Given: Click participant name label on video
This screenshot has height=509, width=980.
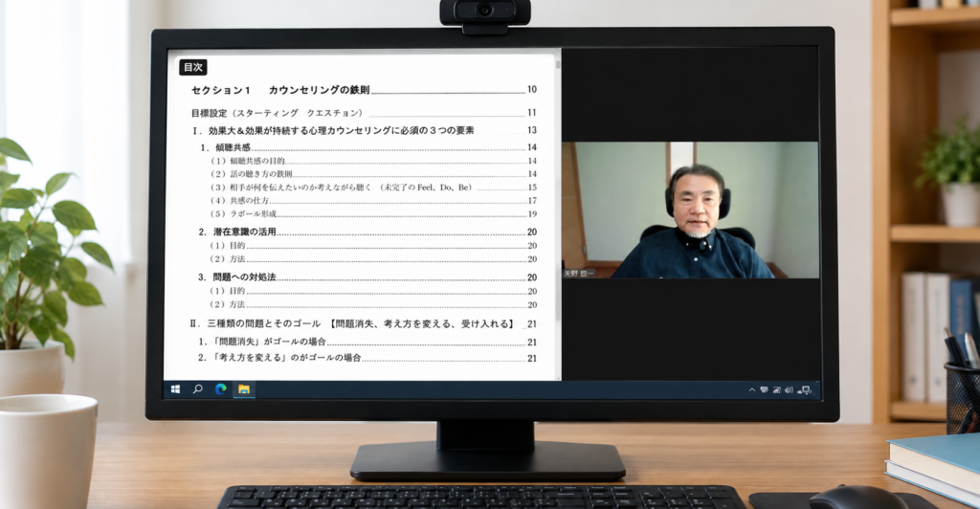Looking at the screenshot, I should [579, 274].
